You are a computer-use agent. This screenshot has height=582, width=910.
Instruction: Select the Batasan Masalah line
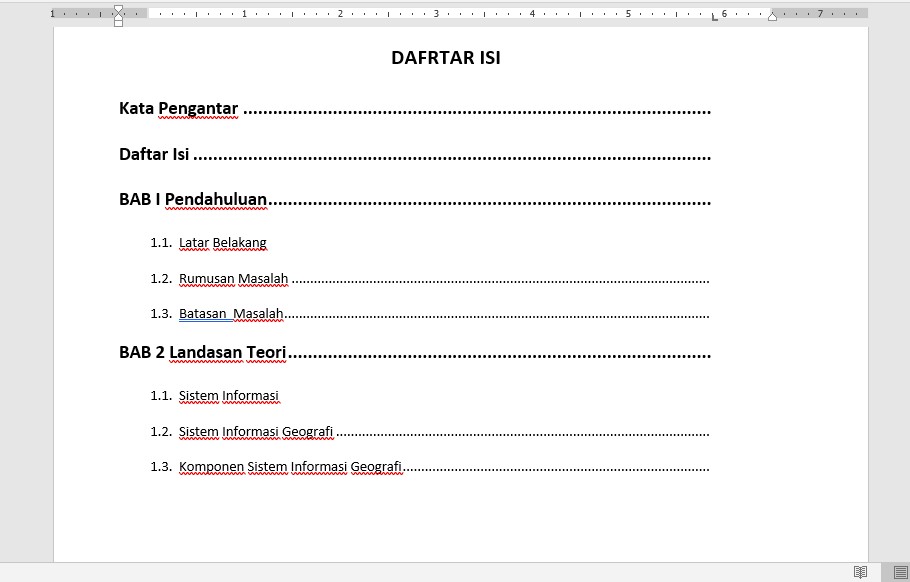pos(231,314)
